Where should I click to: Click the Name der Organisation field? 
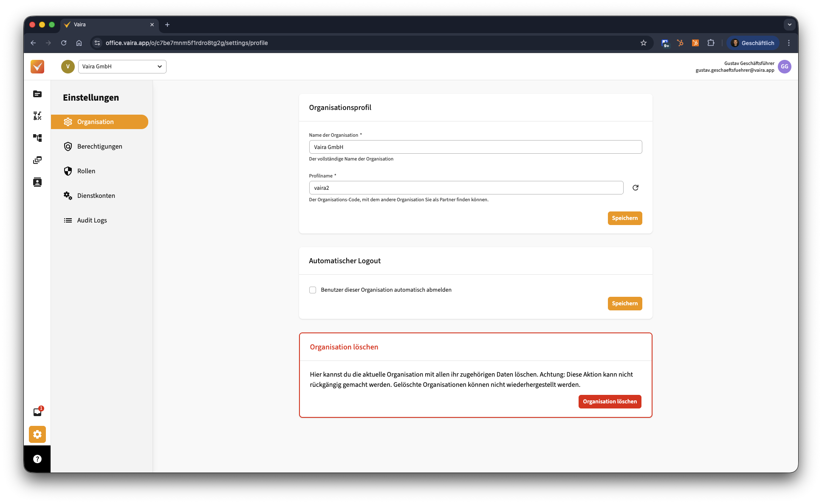475,147
